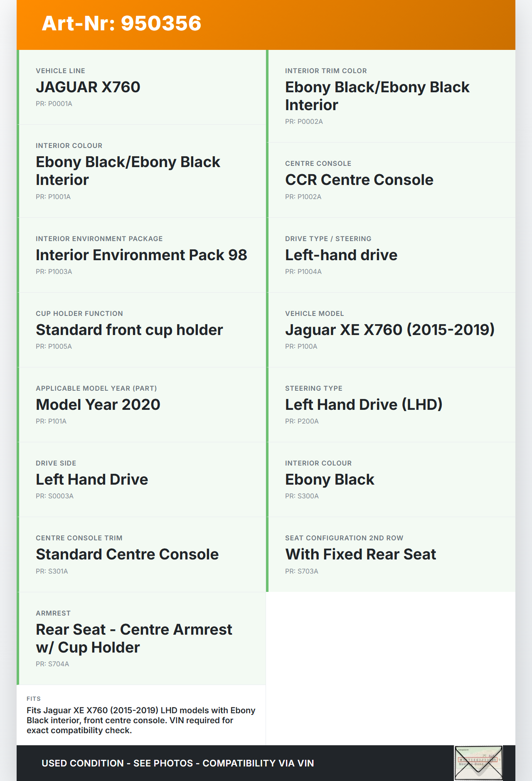The image size is (532, 781).
Task: Click the Interior Trim Color card P0002A
Action: tap(392, 96)
